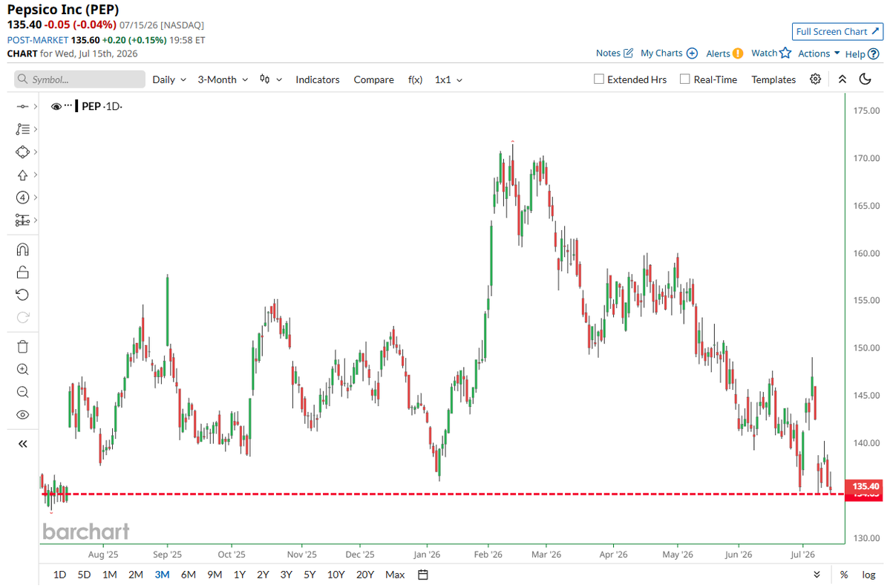Choose the arrow annotation tool
This screenshot has height=588, width=890.
click(x=22, y=174)
